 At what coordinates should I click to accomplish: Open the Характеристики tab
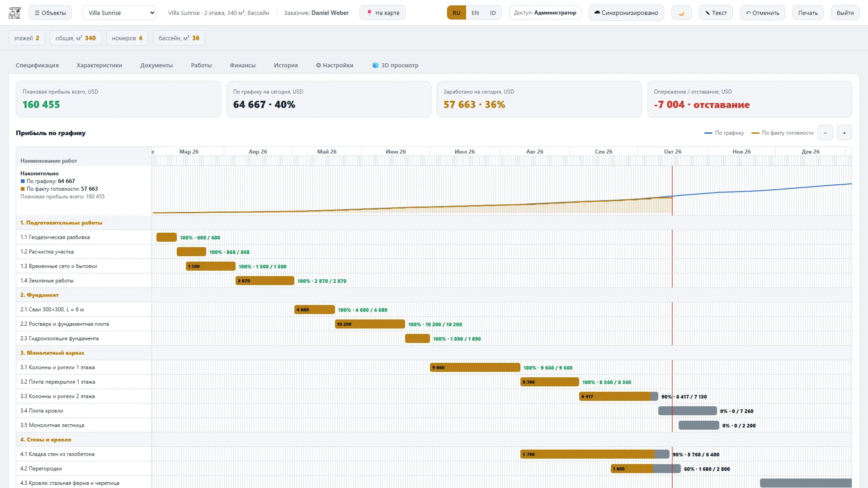point(99,65)
